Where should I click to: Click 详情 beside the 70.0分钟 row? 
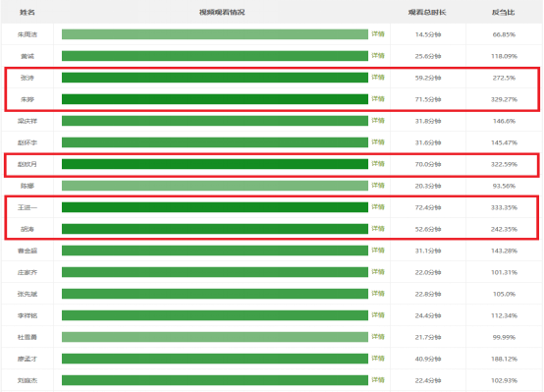click(378, 164)
